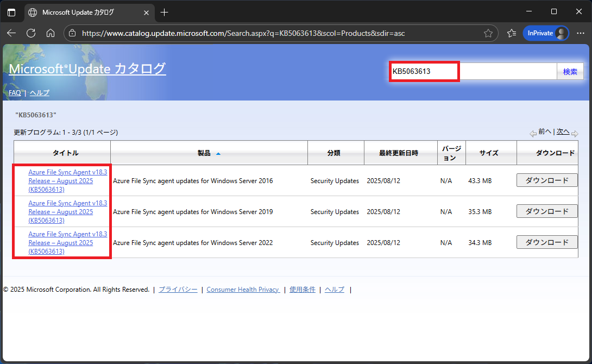
Task: Open the FAQ link
Action: point(15,92)
